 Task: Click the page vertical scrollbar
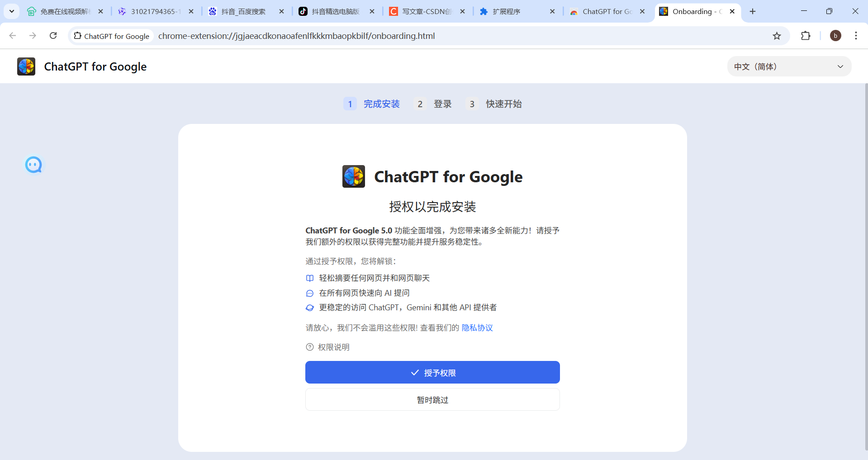tap(866, 267)
